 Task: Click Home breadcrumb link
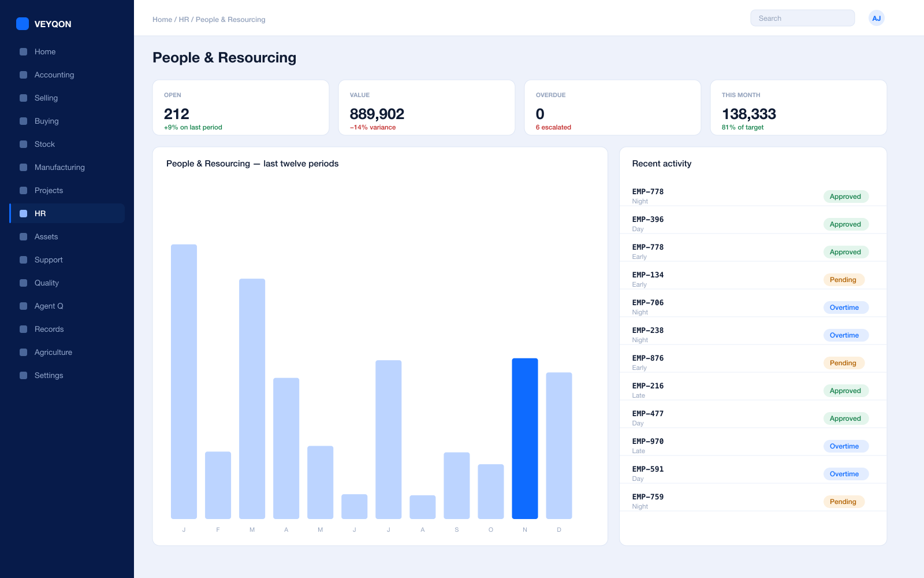162,20
